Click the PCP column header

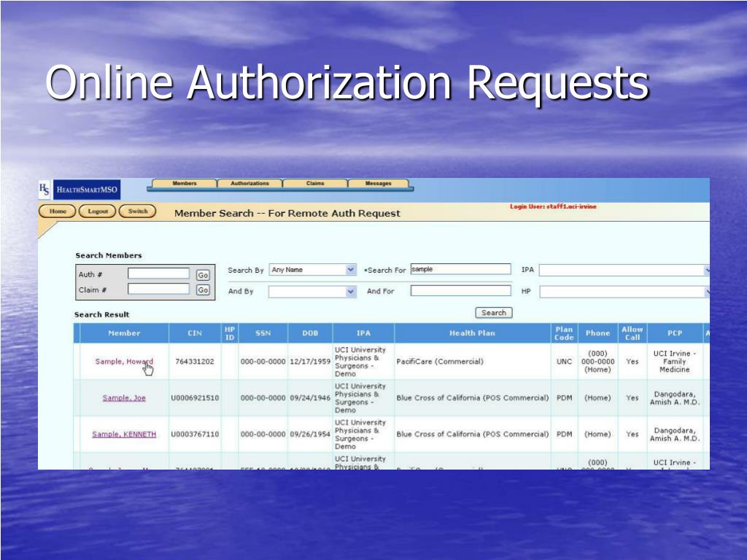tap(675, 333)
